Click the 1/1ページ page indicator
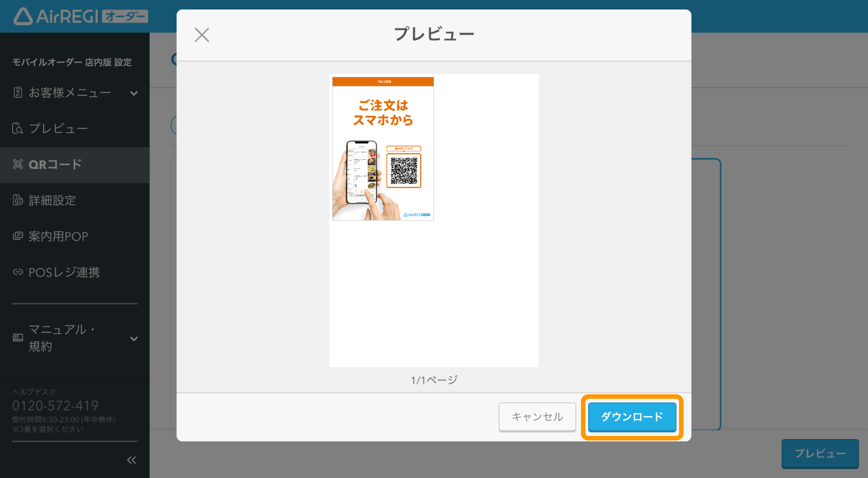 434,380
